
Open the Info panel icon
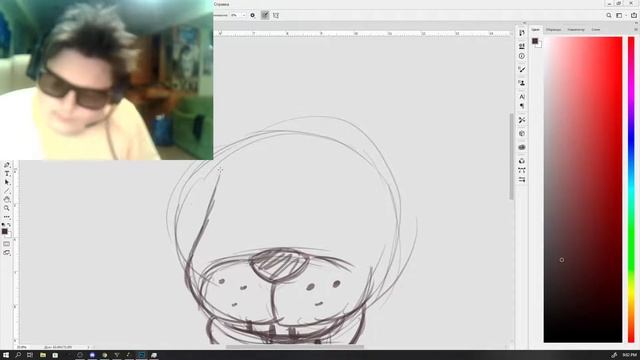point(522,56)
